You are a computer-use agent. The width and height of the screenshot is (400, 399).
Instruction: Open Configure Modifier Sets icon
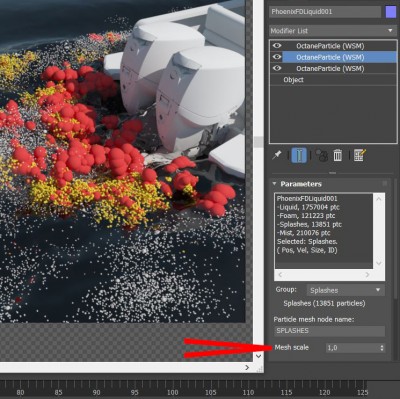pos(359,155)
